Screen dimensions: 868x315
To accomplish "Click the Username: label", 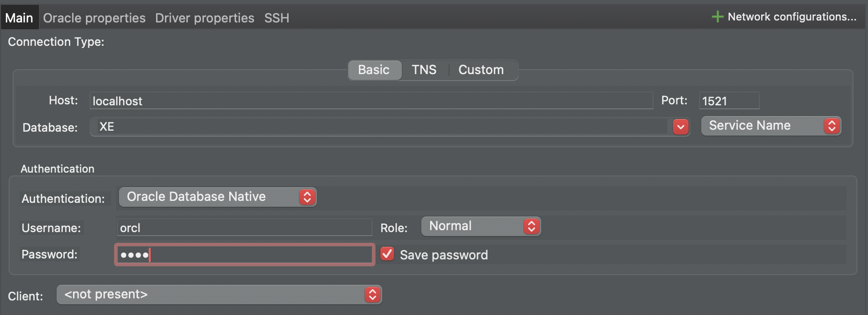I will (x=51, y=228).
